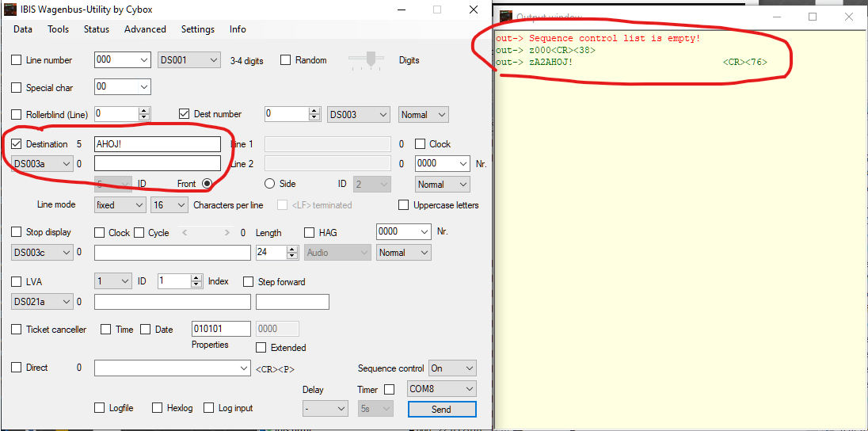
Task: Click the second destination text field
Action: coord(158,163)
